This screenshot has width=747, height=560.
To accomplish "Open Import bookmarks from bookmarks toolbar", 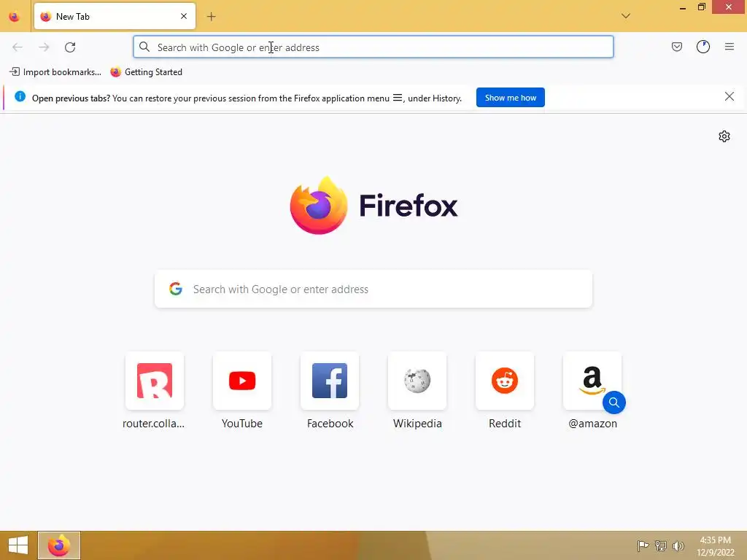I will coord(55,72).
